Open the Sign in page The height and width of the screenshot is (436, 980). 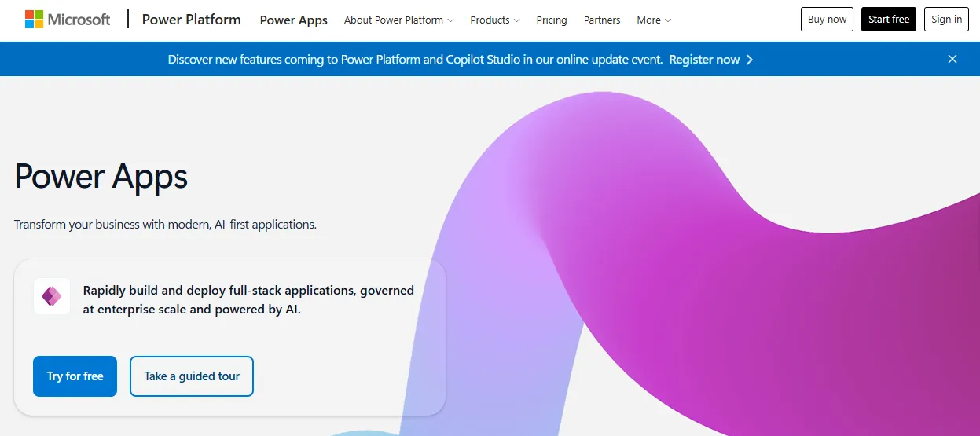[x=947, y=20]
